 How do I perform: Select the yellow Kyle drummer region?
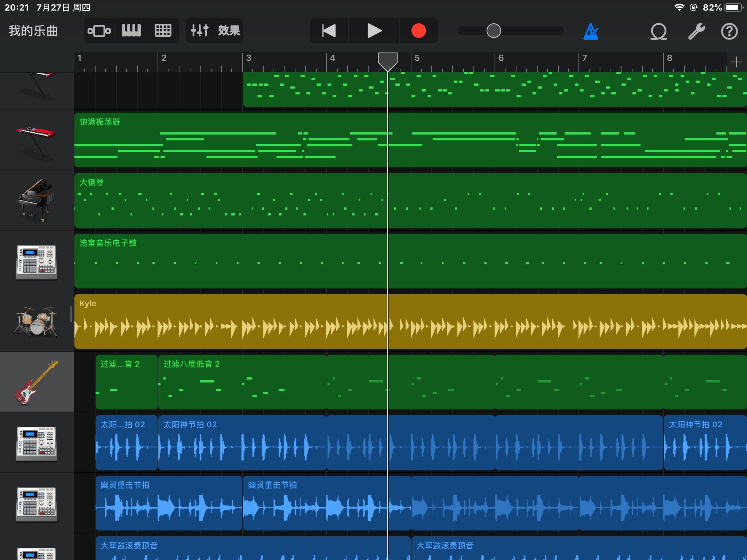click(x=410, y=322)
